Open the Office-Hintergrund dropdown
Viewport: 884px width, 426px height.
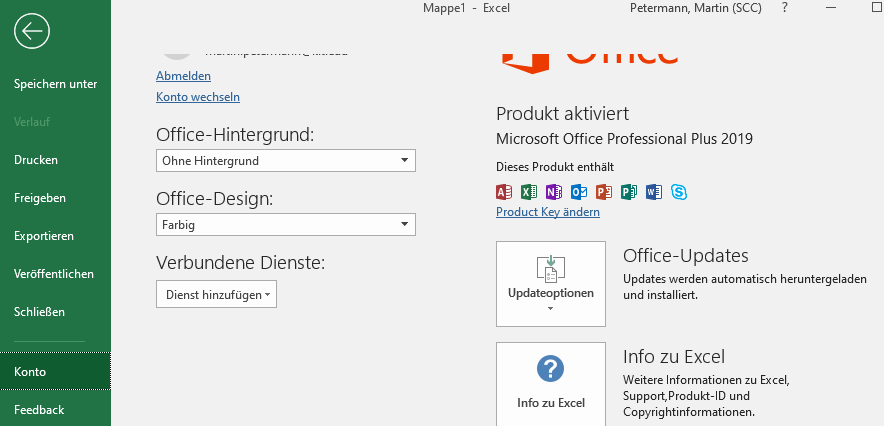286,161
